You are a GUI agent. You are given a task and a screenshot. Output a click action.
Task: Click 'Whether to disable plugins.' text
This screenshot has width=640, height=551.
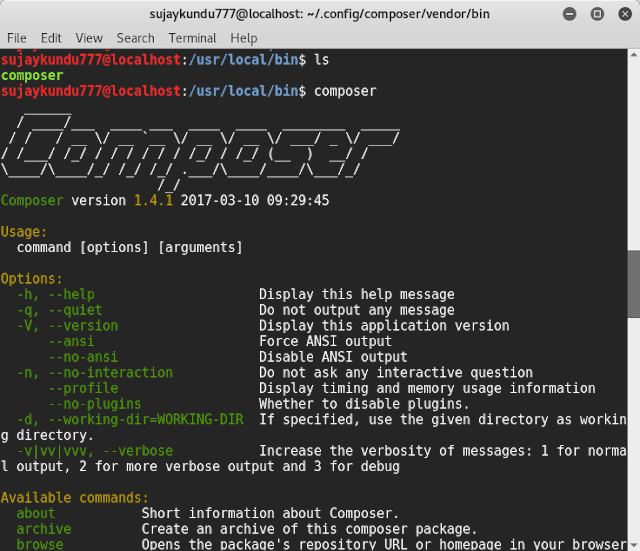[x=364, y=404]
